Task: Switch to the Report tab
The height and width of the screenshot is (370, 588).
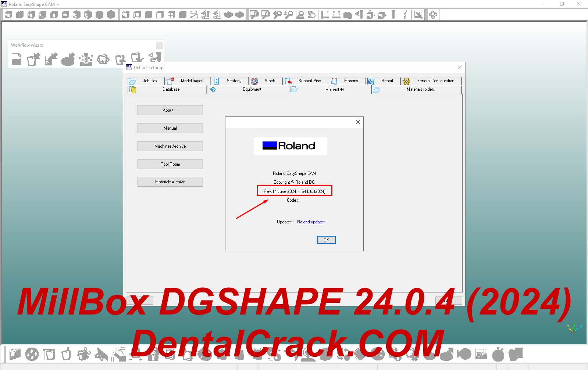Action: (383, 81)
